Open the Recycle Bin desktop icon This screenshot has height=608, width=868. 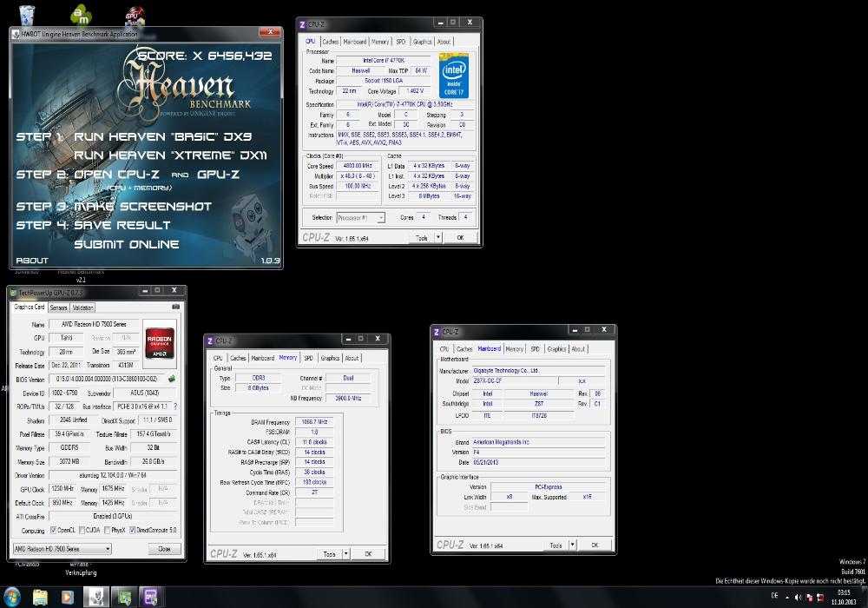point(27,15)
